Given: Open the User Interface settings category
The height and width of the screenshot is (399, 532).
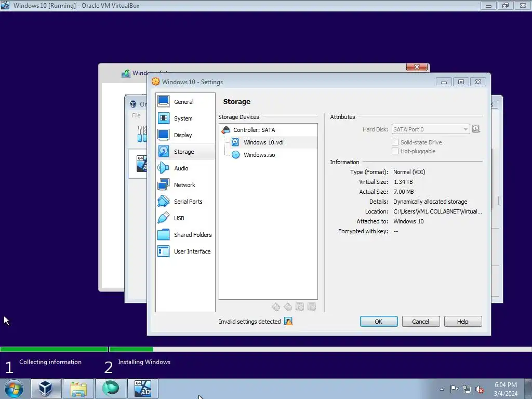Looking at the screenshot, I should (x=185, y=251).
